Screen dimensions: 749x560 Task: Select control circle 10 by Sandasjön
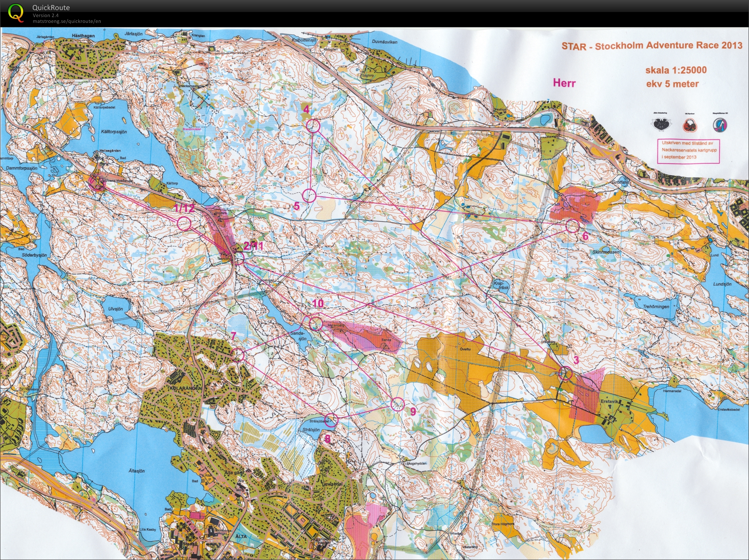click(316, 324)
